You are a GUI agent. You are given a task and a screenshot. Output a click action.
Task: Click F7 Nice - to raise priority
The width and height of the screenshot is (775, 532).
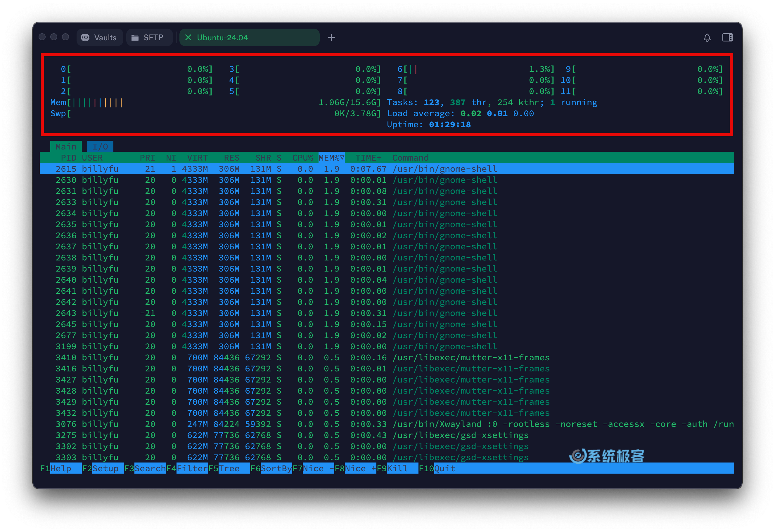click(313, 468)
